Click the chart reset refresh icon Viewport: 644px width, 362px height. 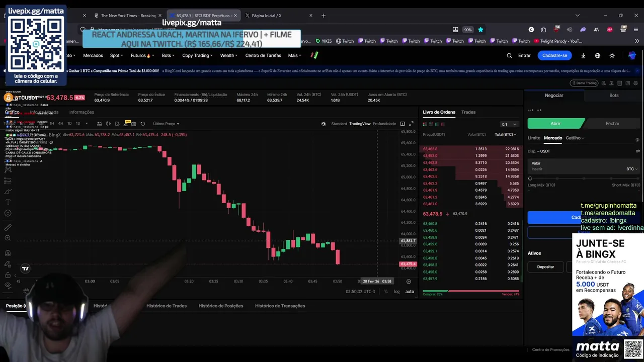tap(143, 124)
